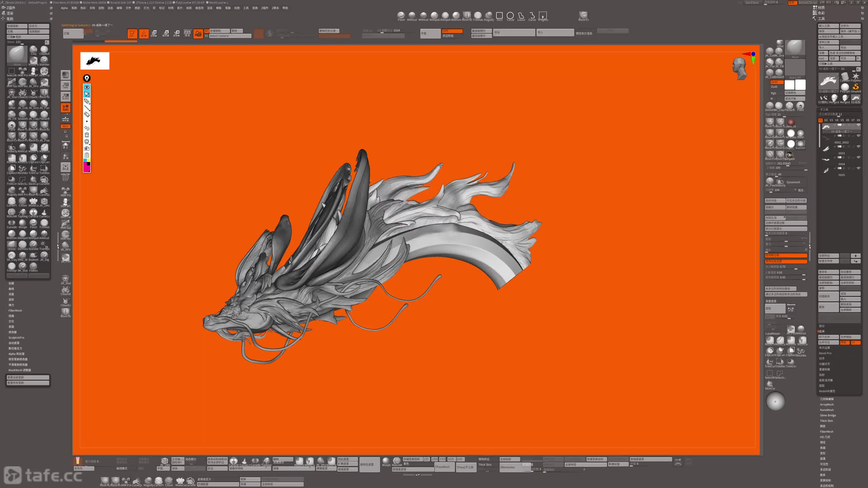
Task: Activate Edit mode button in top toolbar
Action: [132, 34]
